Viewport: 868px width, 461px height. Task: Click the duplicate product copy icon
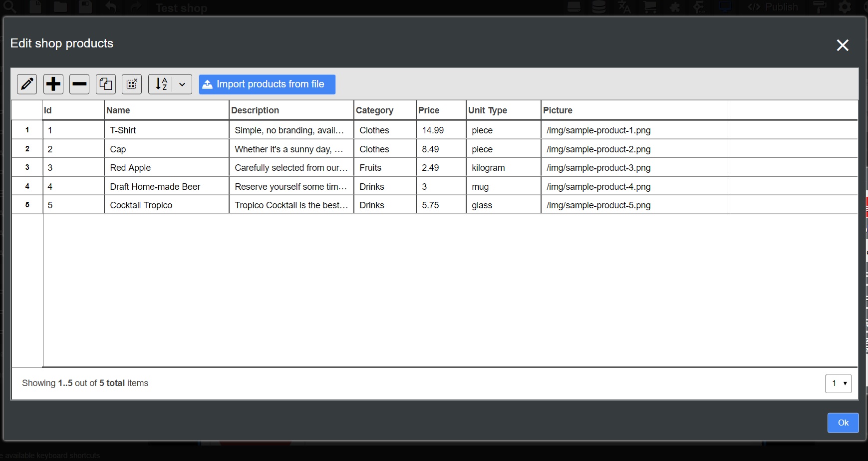coord(106,84)
